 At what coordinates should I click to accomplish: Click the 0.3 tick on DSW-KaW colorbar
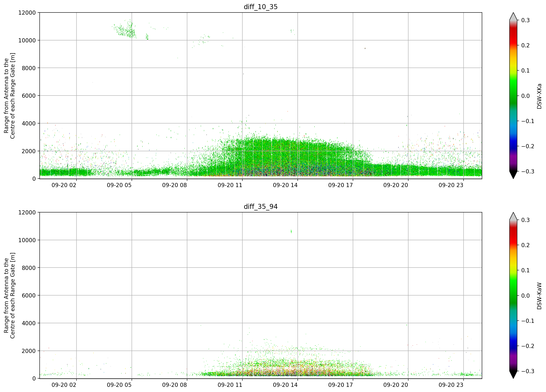point(526,220)
